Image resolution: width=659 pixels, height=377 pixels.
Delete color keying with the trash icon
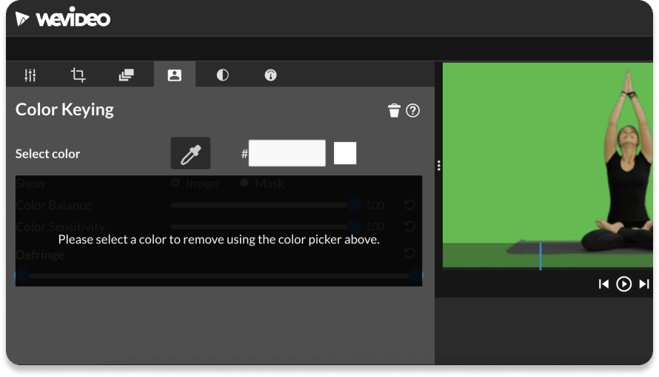point(394,111)
